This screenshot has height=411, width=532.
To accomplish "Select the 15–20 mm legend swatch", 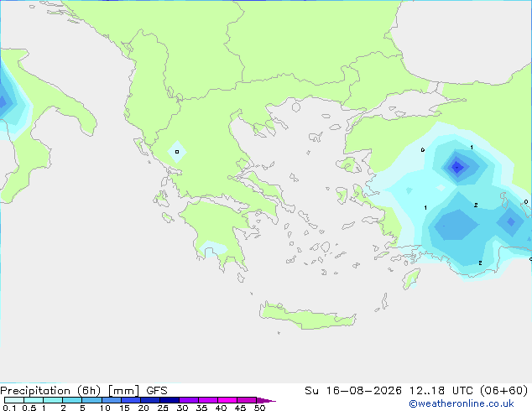I will [x=130, y=400].
